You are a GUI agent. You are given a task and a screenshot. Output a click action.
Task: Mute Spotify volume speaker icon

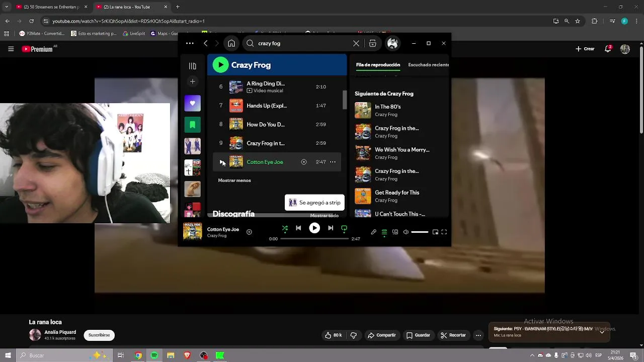pyautogui.click(x=406, y=232)
